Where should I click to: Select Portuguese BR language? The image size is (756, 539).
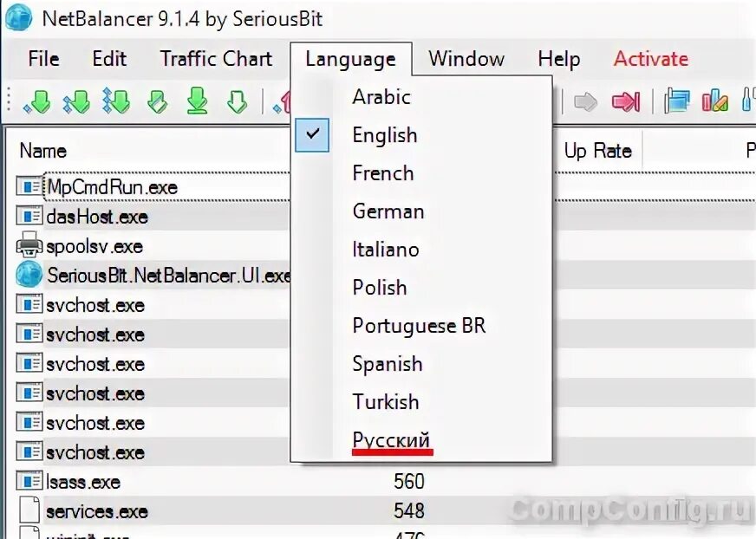pyautogui.click(x=422, y=326)
